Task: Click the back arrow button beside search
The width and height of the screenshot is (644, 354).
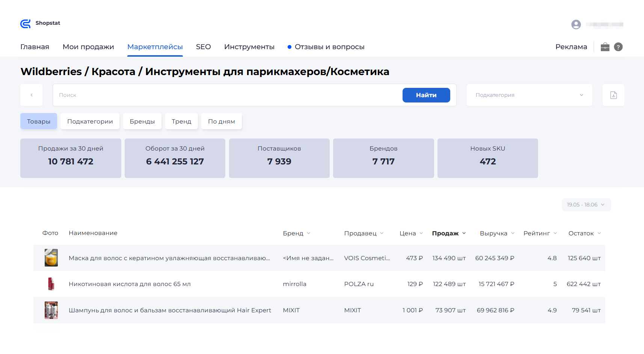Action: 32,95
